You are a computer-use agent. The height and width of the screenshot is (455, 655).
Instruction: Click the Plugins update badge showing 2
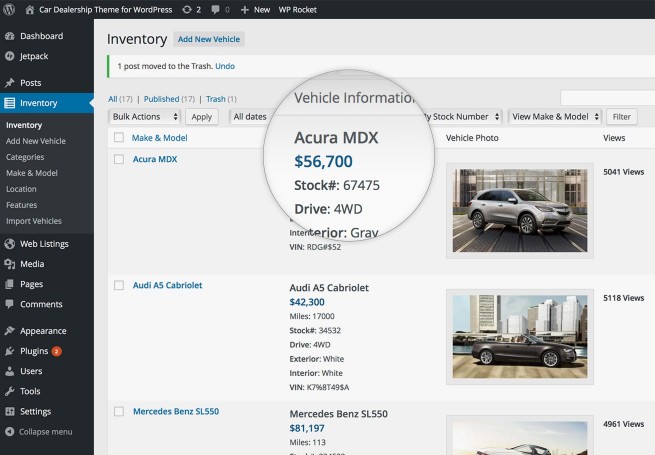(56, 351)
